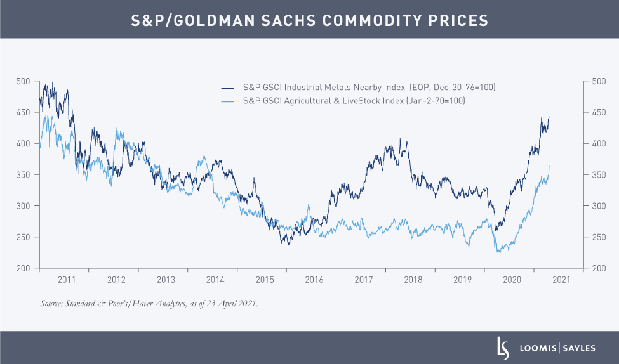This screenshot has width=619, height=364.
Task: Click the light blue Agricultural legend line
Action: click(228, 101)
